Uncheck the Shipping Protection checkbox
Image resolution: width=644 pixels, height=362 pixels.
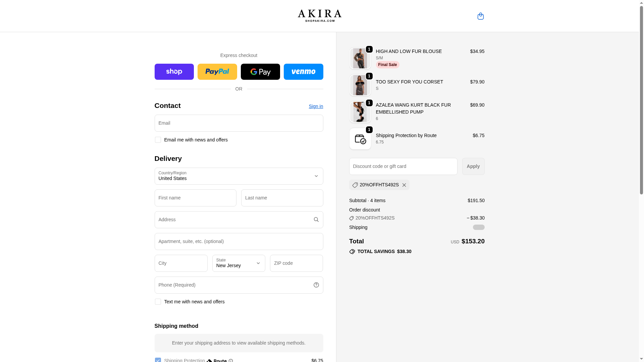[158, 360]
